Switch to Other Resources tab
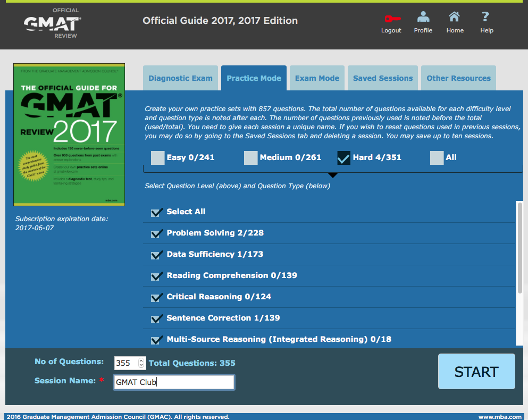The width and height of the screenshot is (528, 420). [459, 78]
